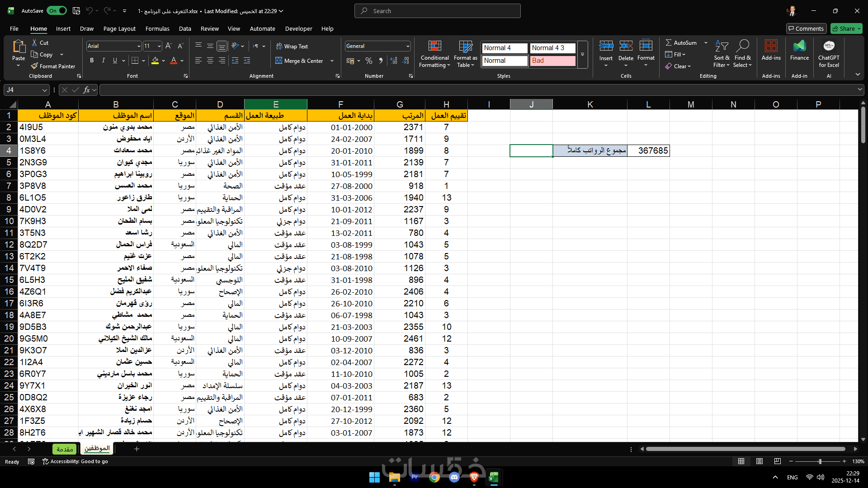Screen dimensions: 868x488
Task: Click the Find & Select magnifier icon
Action: click(742, 47)
